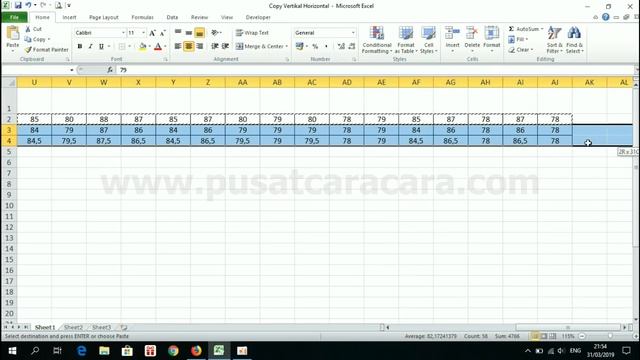This screenshot has width=640, height=360.
Task: Expand the Name Box dropdown arrow
Action: 72,70
